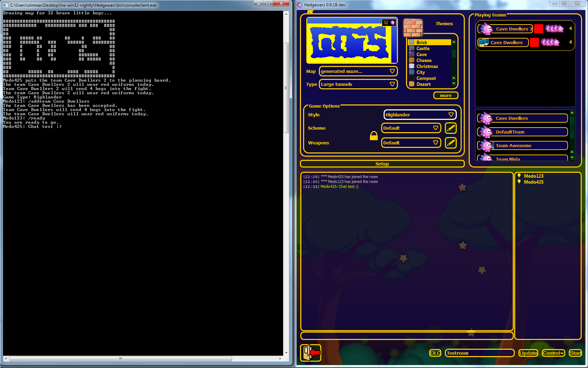Open the Control dropdown button
Image resolution: width=588 pixels, height=368 pixels.
(x=553, y=353)
